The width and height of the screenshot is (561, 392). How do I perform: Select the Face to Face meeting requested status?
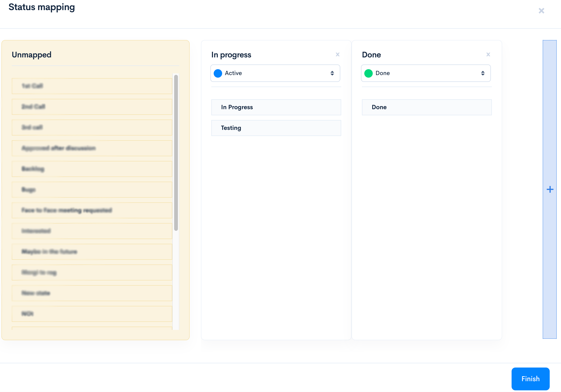point(92,210)
